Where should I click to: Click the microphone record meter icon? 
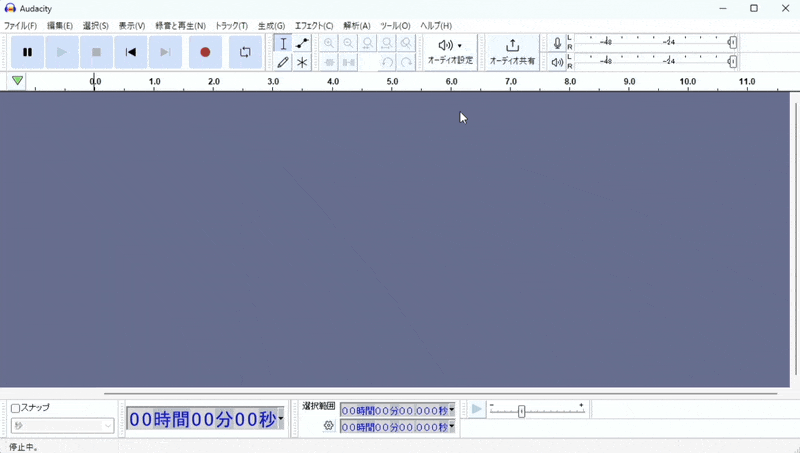coord(557,43)
